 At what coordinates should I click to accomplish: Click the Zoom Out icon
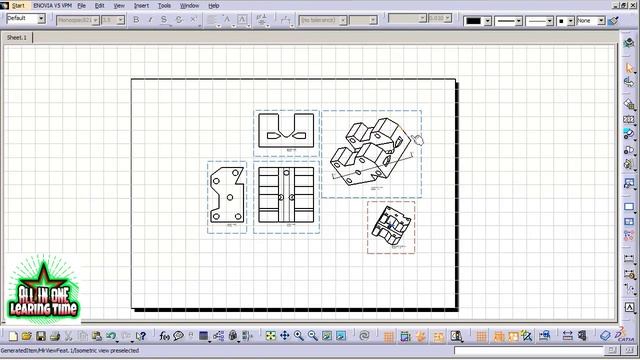313,336
